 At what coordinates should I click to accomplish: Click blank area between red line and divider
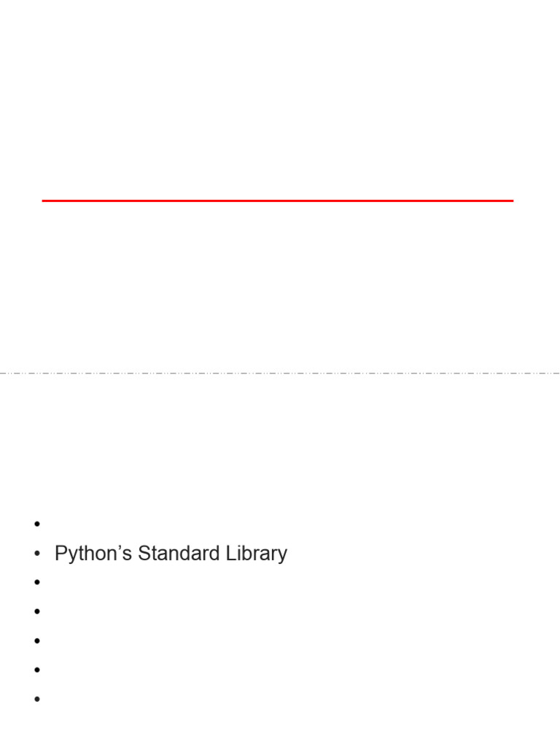click(278, 285)
